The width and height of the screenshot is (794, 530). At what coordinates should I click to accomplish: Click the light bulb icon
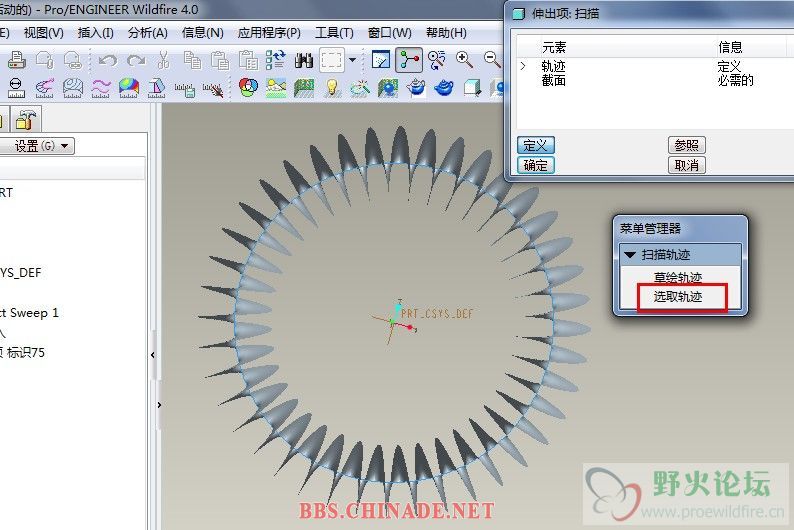pyautogui.click(x=332, y=88)
